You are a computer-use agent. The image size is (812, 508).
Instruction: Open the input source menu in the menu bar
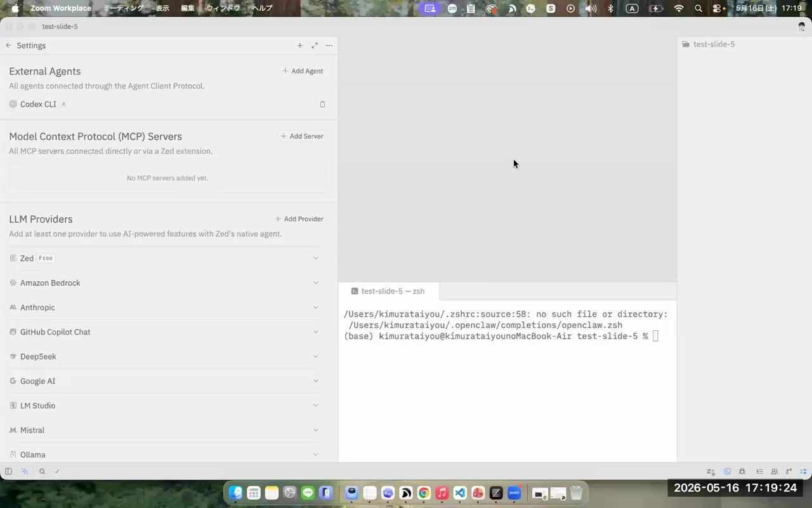pos(632,8)
